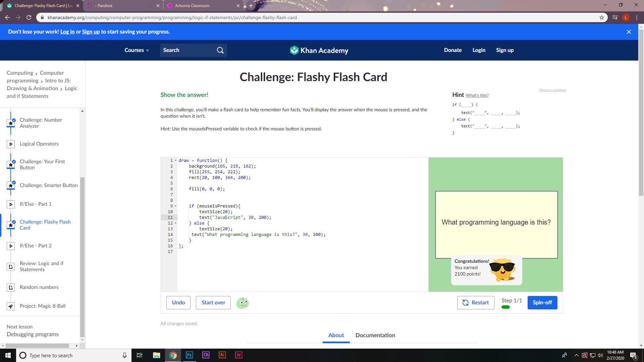
Task: Click the Spin-off button
Action: coord(542,303)
